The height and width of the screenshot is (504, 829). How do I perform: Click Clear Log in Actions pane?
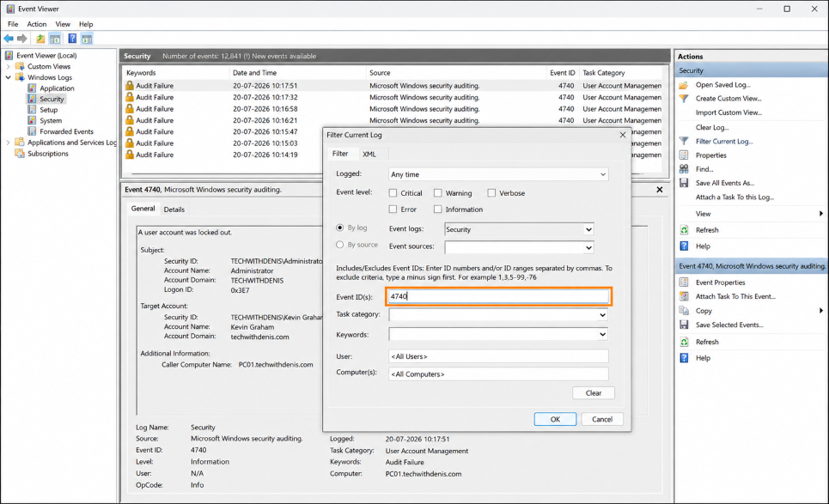[x=711, y=127]
